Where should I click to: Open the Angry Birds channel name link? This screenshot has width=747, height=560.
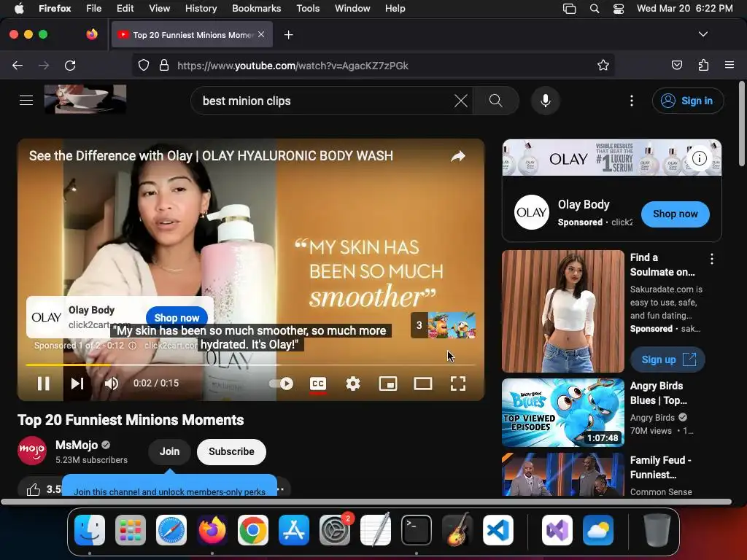coord(652,418)
